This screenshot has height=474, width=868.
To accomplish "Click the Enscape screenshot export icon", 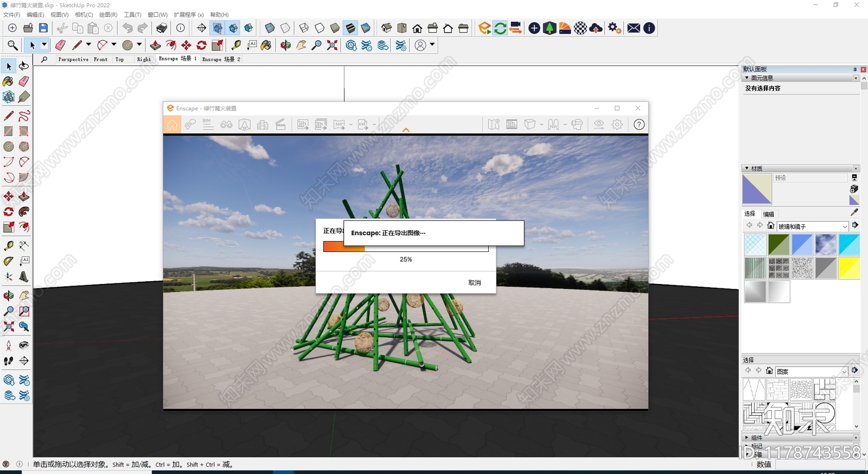I will click(x=303, y=124).
